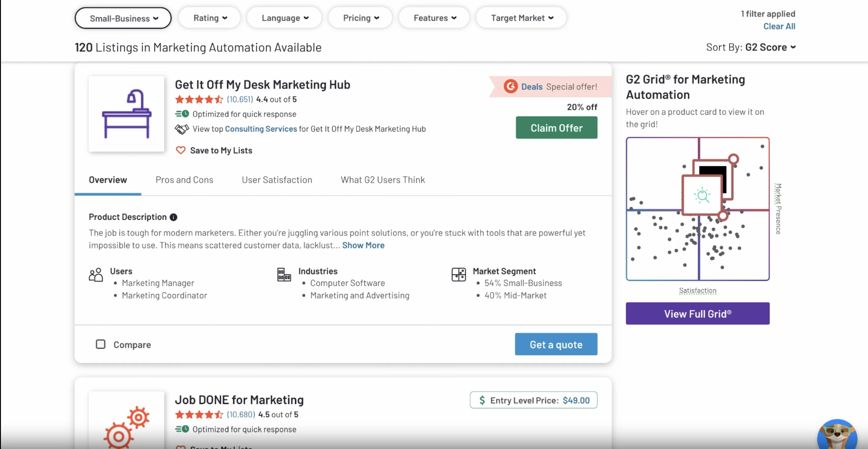This screenshot has width=868, height=449.
Task: Click '1 filter applied' text
Action: pos(768,13)
